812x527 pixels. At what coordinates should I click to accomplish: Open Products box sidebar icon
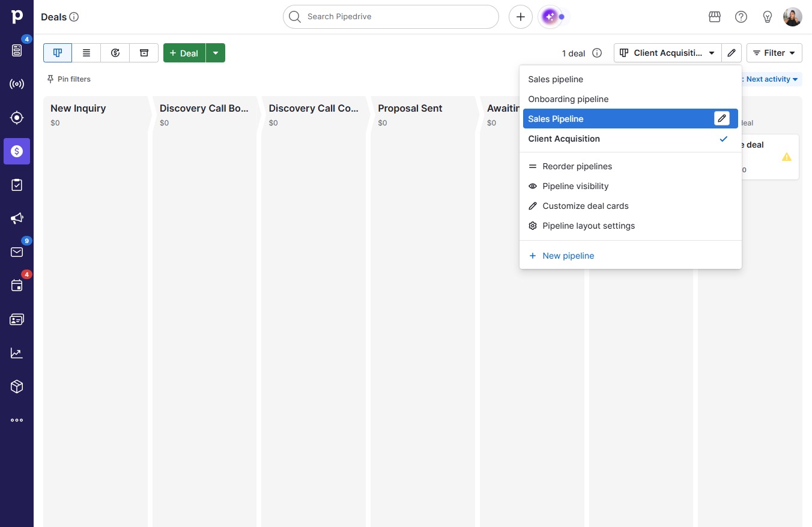pyautogui.click(x=17, y=387)
